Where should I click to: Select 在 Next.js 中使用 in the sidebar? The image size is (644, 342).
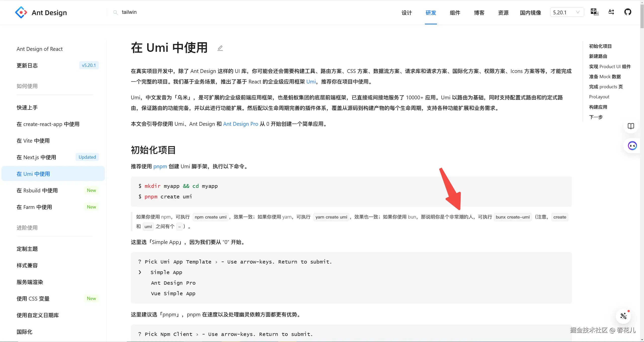[36, 157]
